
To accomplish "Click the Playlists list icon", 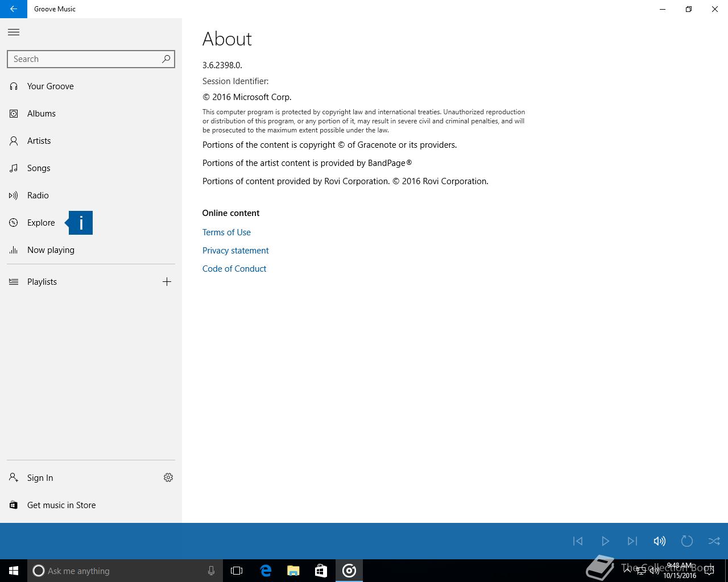I will point(14,282).
